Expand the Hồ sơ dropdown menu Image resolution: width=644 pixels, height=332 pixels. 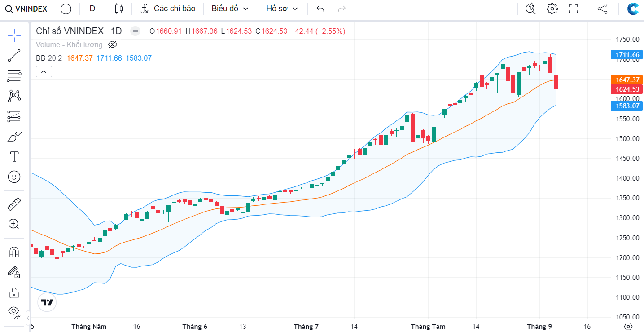point(282,9)
